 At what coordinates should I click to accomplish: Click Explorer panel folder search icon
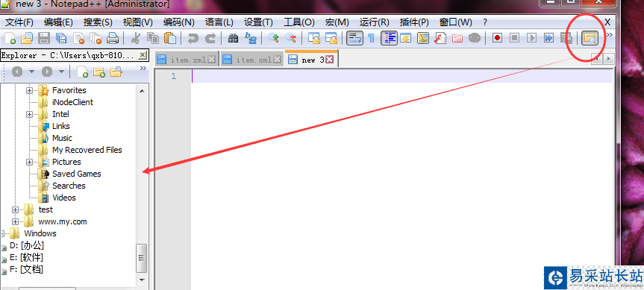116,72
